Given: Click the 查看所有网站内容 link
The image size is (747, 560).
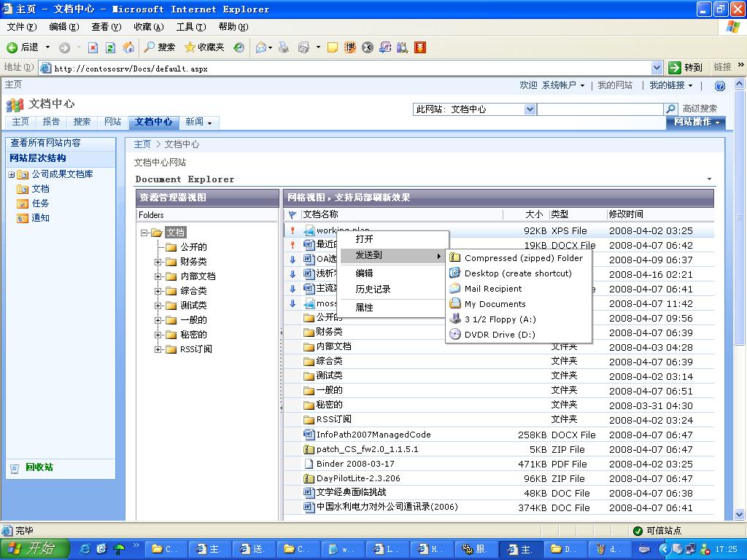Looking at the screenshot, I should (45, 143).
